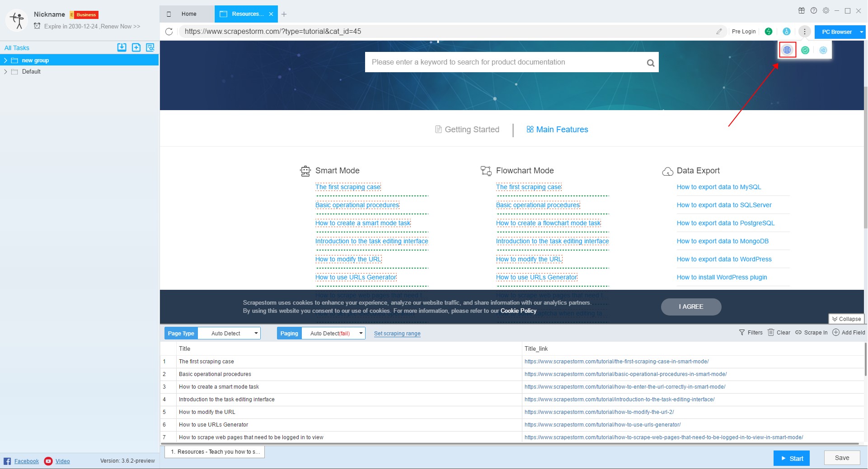Open Flowchart Mode 'The first scraping case' link

[x=529, y=187]
